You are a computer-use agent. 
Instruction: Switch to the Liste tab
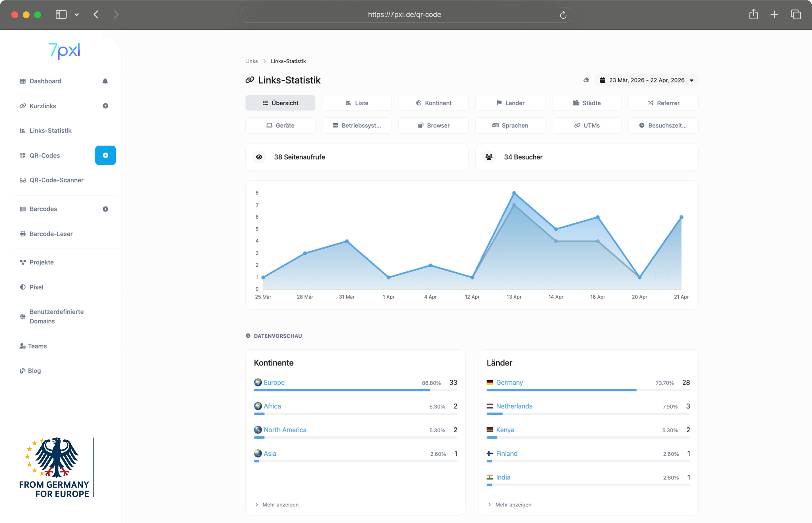pyautogui.click(x=357, y=103)
